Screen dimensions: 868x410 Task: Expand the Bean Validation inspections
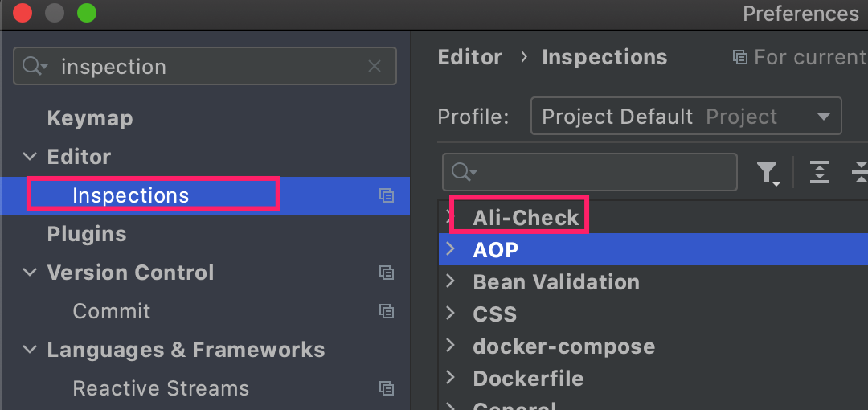click(x=451, y=281)
